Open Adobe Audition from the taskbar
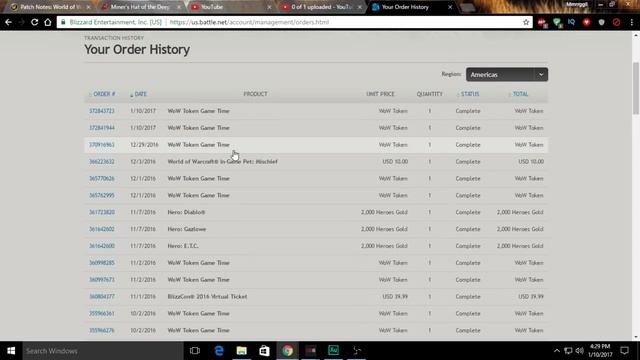Screen dimensions: 640x360 333,351
